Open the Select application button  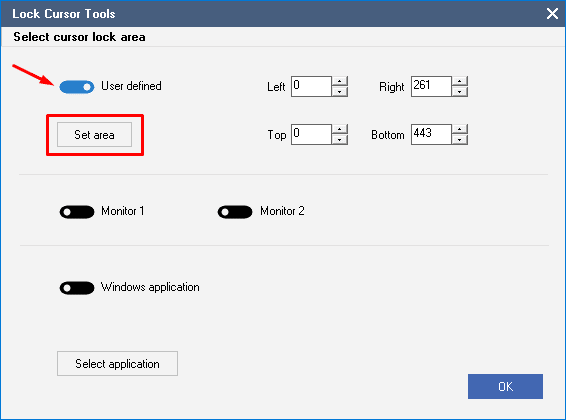(117, 363)
